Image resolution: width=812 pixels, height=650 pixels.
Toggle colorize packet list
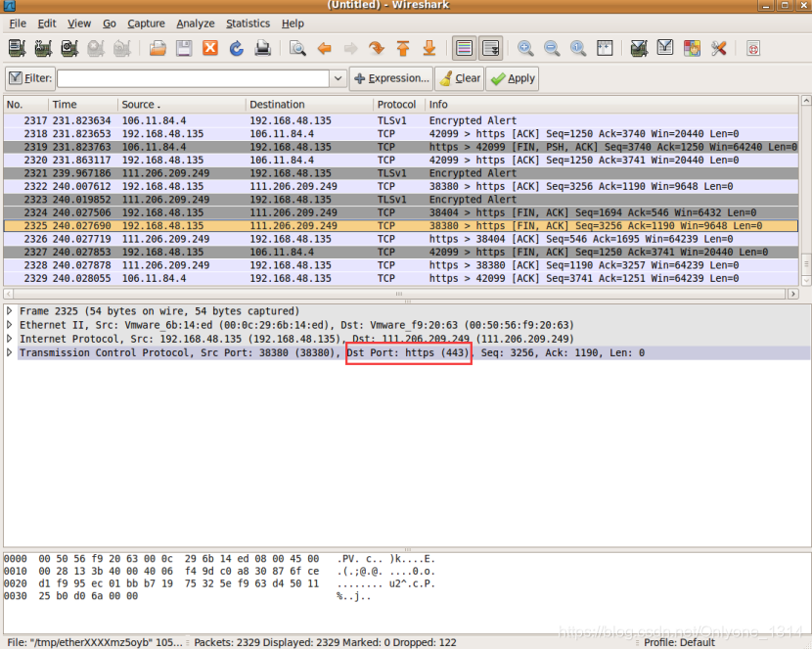coord(465,48)
